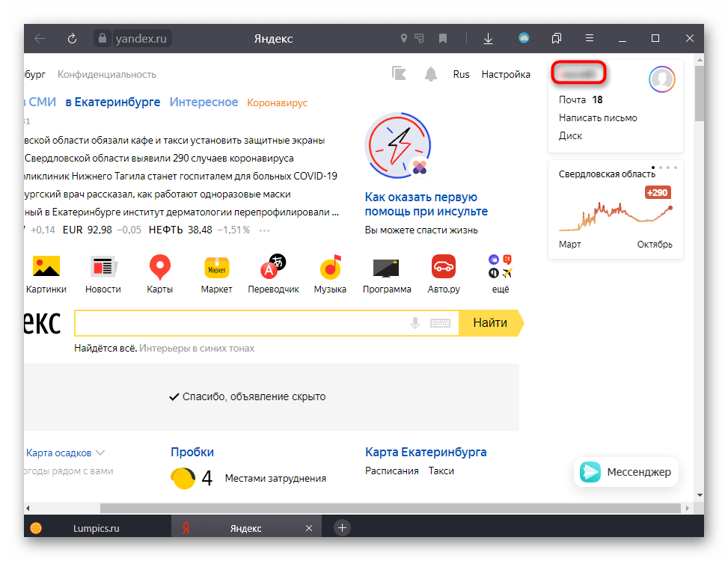
Task: Expand the currency rates ellipsis
Action: pos(264,230)
